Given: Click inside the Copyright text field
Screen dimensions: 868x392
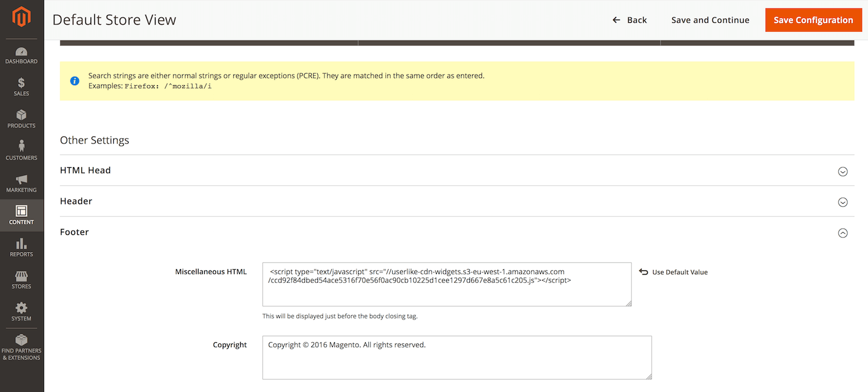Looking at the screenshot, I should click(456, 362).
